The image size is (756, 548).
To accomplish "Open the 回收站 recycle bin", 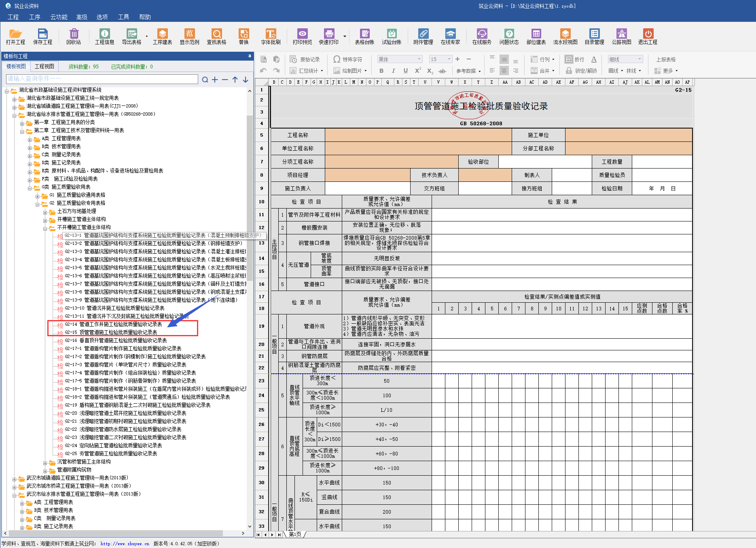I will [74, 36].
